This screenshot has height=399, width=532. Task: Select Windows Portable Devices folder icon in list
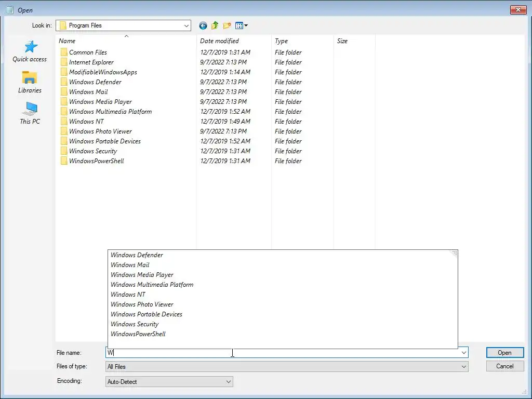point(64,141)
